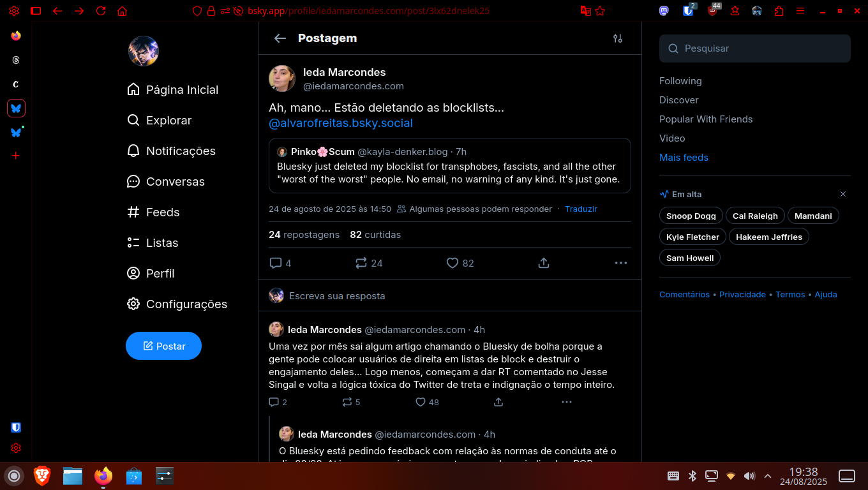Select the Discover feed

[x=679, y=100]
